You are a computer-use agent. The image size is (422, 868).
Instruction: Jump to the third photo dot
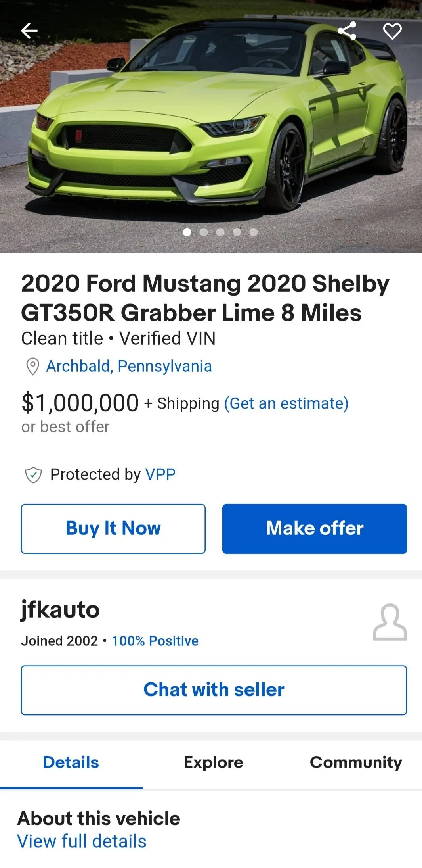(x=220, y=232)
